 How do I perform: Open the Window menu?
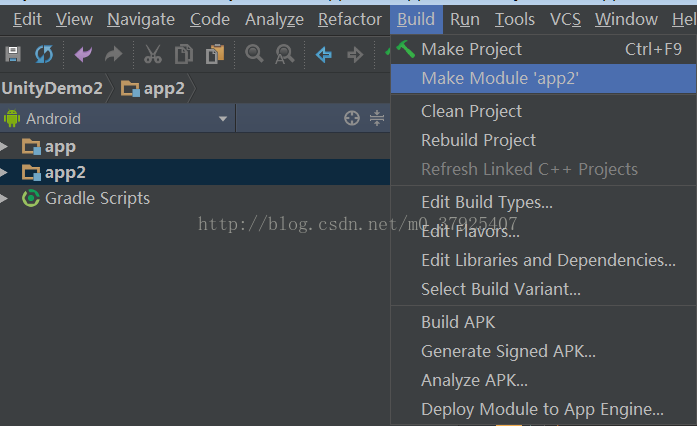[626, 20]
